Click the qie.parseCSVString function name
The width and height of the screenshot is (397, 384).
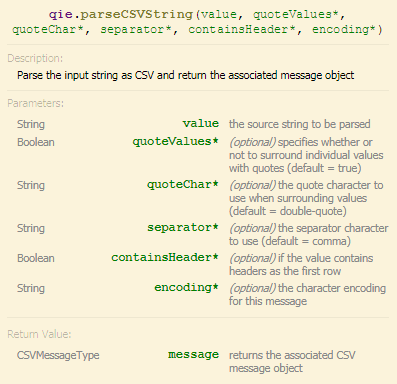(x=121, y=15)
